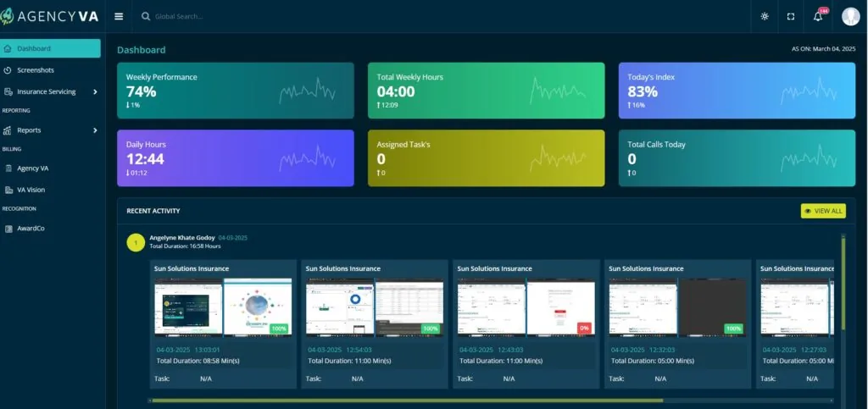Expand the Reports submenu chevron
This screenshot has height=409, width=868.
tap(95, 130)
